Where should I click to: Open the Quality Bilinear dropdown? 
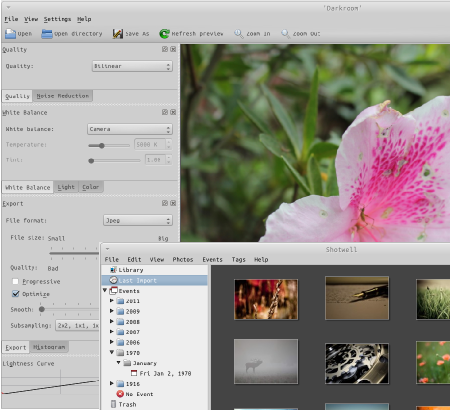tap(132, 66)
